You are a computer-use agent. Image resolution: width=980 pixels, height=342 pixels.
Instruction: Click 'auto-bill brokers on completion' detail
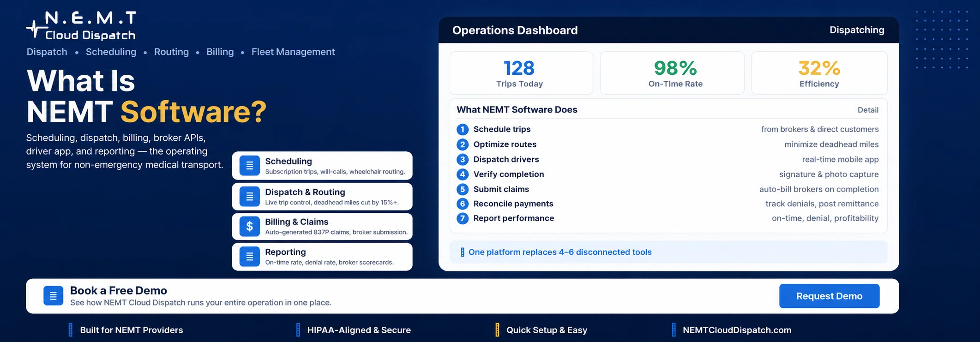coord(819,189)
